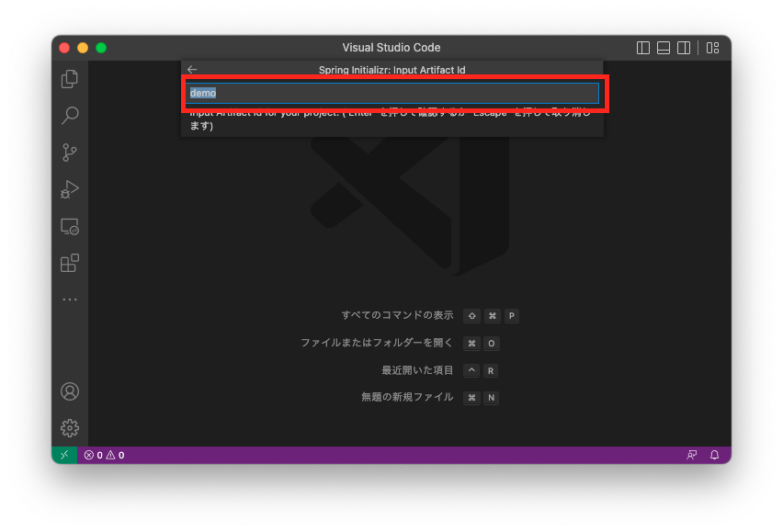Click the Artifact Id input containing demo

(392, 93)
